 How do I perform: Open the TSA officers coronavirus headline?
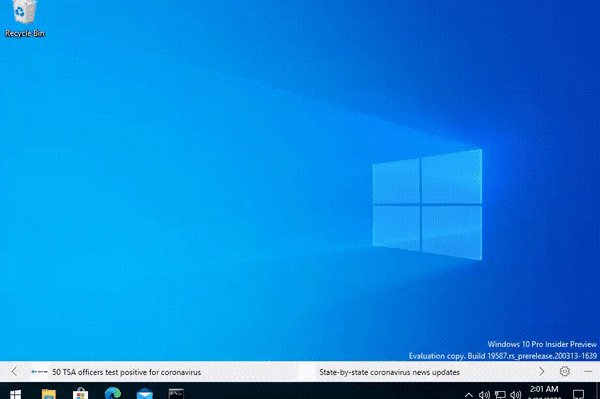pos(126,372)
